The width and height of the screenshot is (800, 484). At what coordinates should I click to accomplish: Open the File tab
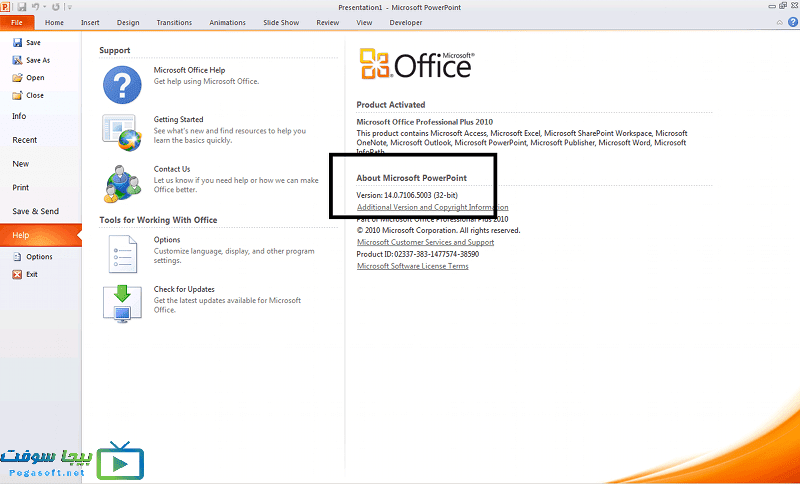coord(17,22)
